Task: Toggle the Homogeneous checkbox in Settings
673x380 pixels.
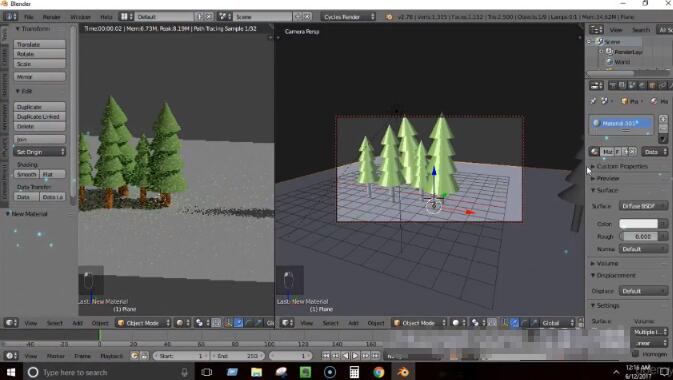Action: pos(636,353)
